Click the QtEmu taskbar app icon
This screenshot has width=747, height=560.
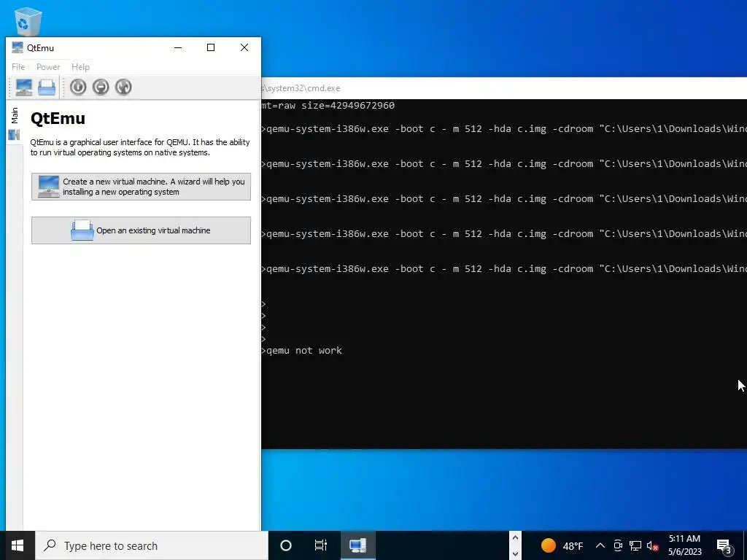coord(357,545)
